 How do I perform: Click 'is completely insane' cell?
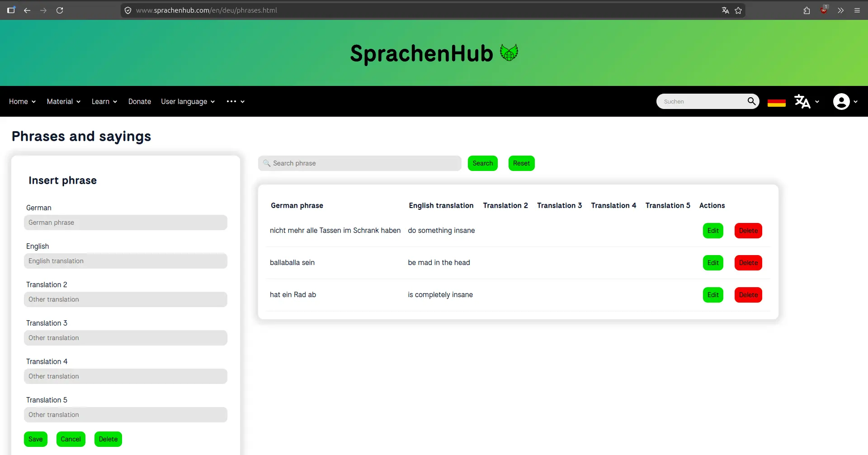(x=440, y=295)
